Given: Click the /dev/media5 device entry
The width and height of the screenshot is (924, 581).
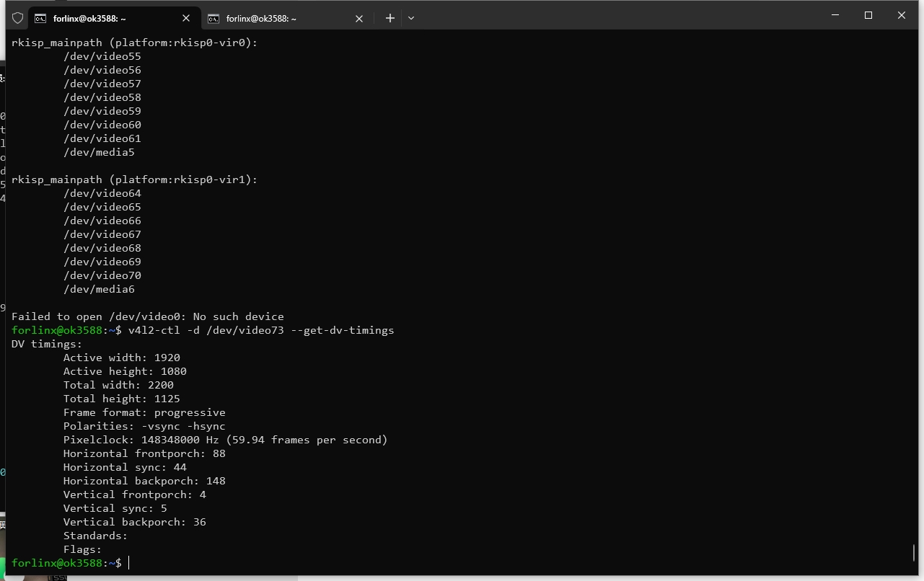Looking at the screenshot, I should click(x=99, y=152).
